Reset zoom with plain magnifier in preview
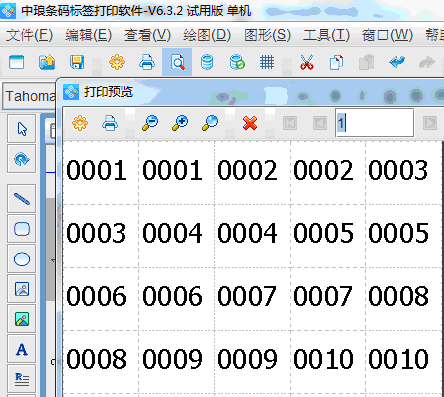 pyautogui.click(x=210, y=123)
